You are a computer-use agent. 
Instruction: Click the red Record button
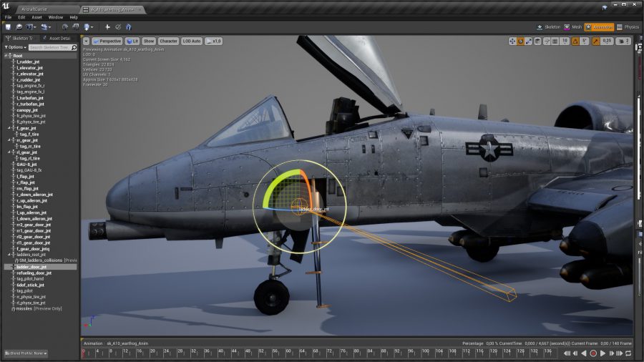pos(593,353)
